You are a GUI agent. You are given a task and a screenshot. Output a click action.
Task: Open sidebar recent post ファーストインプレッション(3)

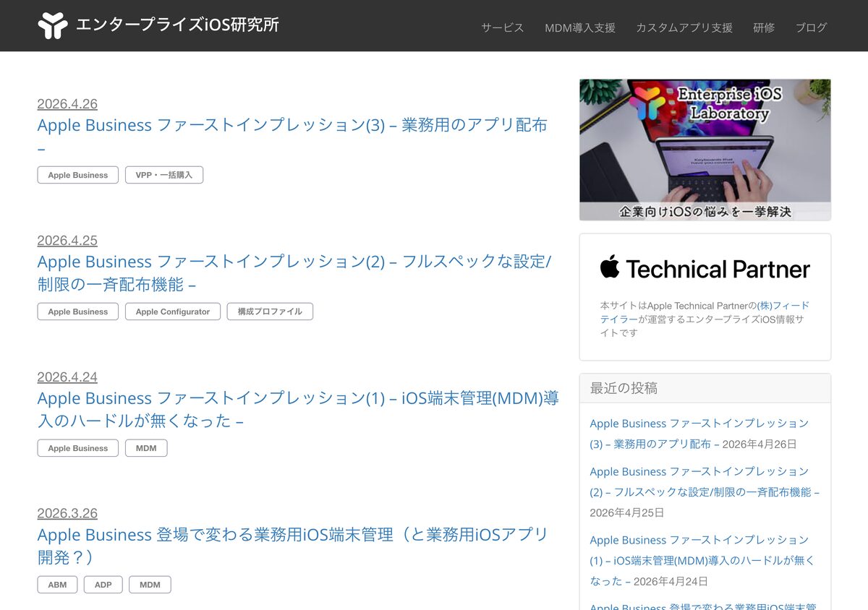pos(699,433)
